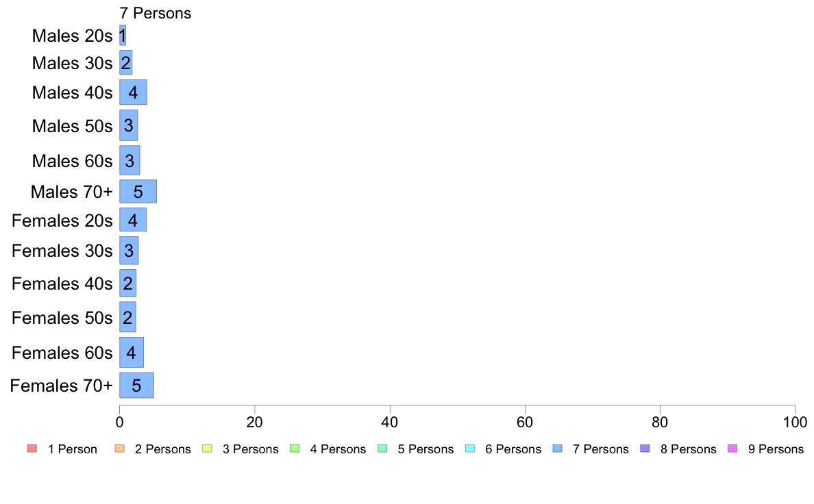Select the Females 20s bar
814x504 pixels.
[133, 220]
